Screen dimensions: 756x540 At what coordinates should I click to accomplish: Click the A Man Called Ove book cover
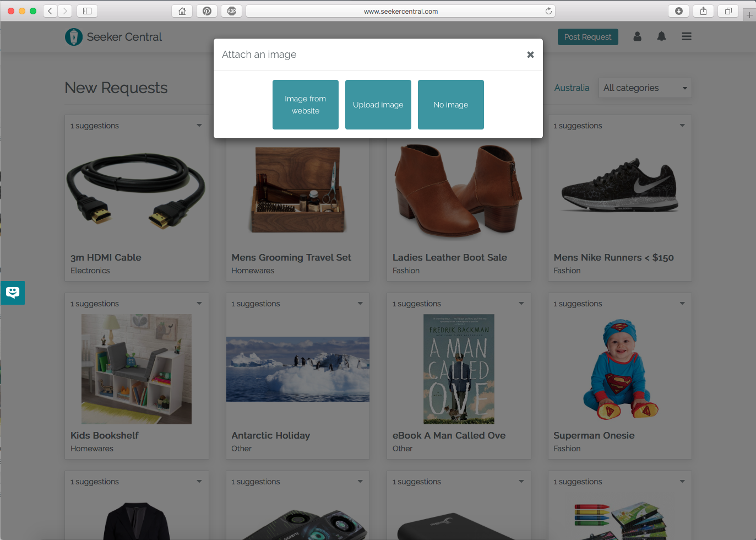(459, 369)
